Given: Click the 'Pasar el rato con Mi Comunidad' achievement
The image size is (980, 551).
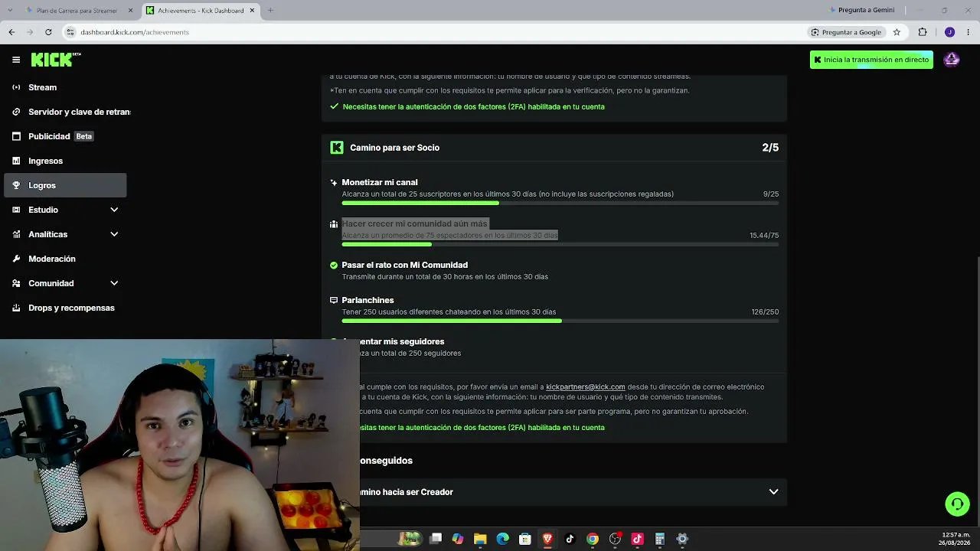Looking at the screenshot, I should pyautogui.click(x=405, y=266).
